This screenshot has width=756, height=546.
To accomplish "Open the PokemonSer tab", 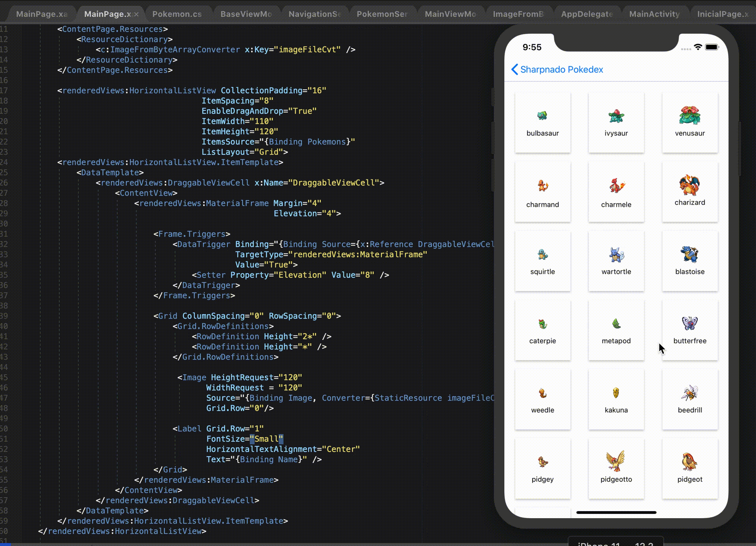I will click(x=382, y=14).
